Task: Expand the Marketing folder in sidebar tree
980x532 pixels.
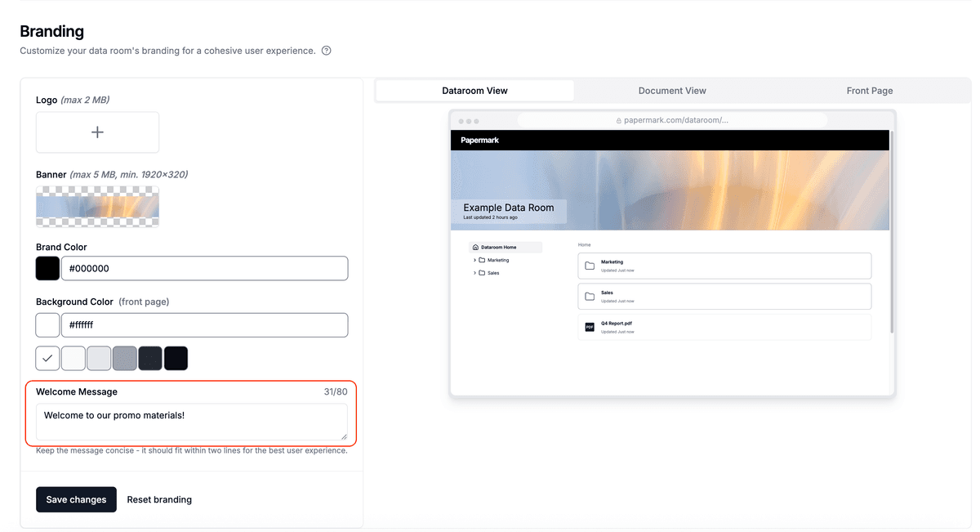Action: [474, 260]
